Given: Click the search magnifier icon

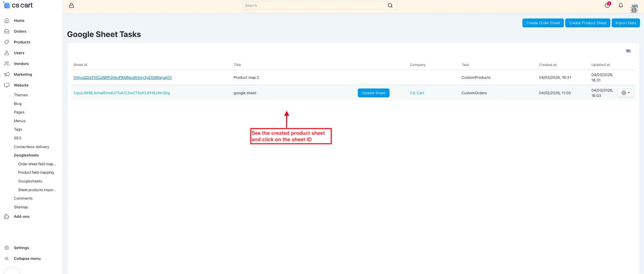Looking at the screenshot, I should tap(390, 5).
